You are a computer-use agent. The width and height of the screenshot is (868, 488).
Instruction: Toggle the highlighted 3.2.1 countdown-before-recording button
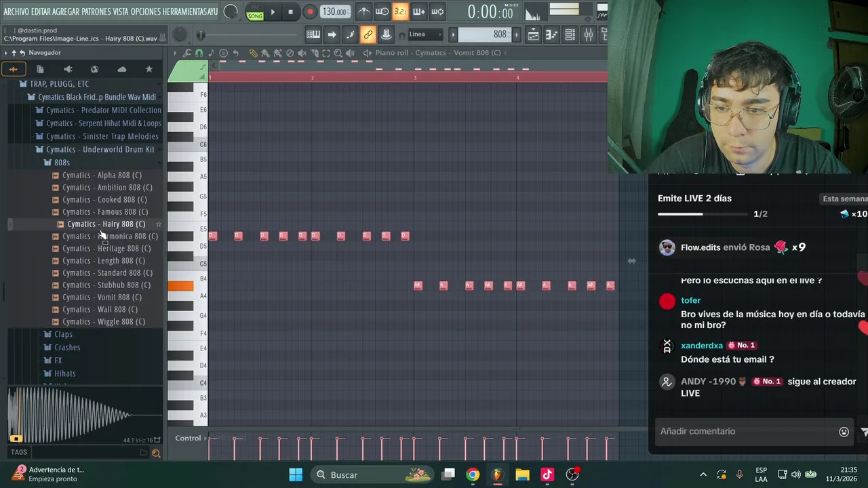[x=401, y=12]
